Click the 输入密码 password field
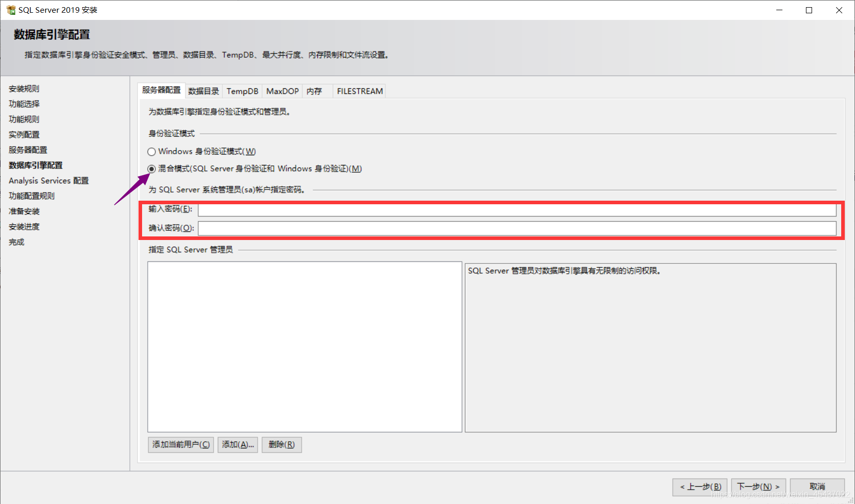 [x=517, y=209]
